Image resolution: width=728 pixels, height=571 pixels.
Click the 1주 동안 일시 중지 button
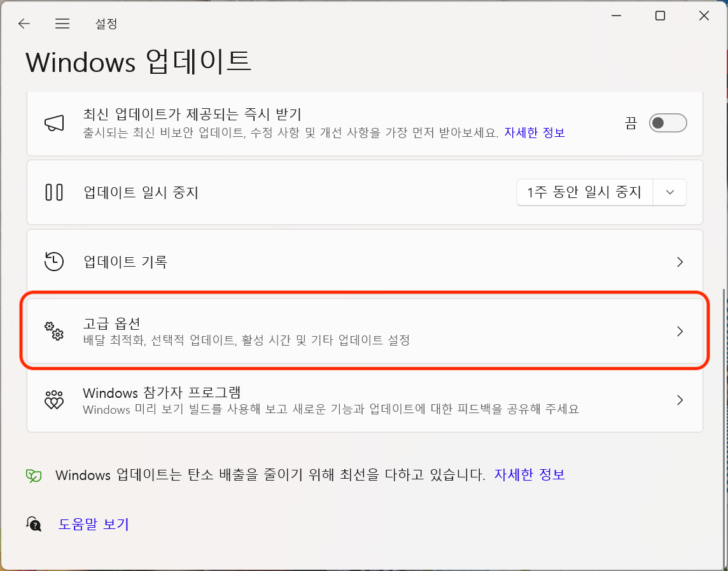[585, 192]
